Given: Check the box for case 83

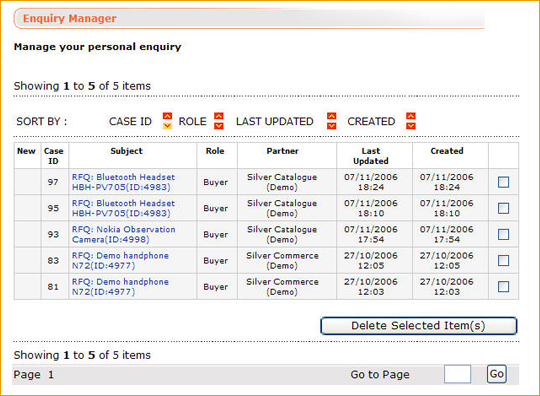Looking at the screenshot, I should pyautogui.click(x=503, y=260).
